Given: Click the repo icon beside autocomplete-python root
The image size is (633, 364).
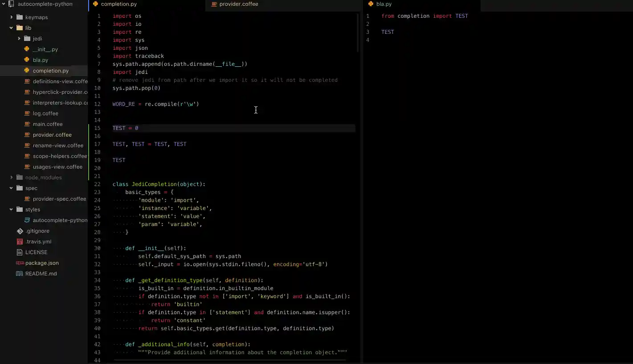Looking at the screenshot, I should tap(12, 4).
